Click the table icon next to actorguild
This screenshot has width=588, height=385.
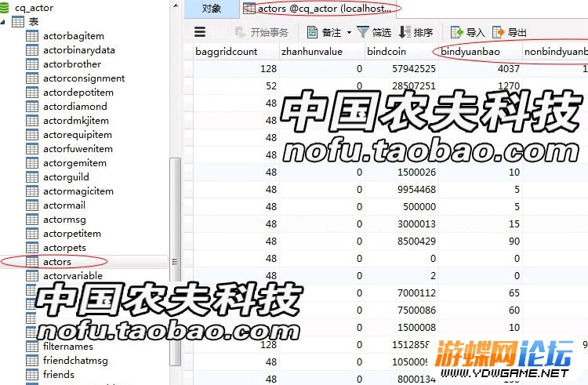pos(32,177)
